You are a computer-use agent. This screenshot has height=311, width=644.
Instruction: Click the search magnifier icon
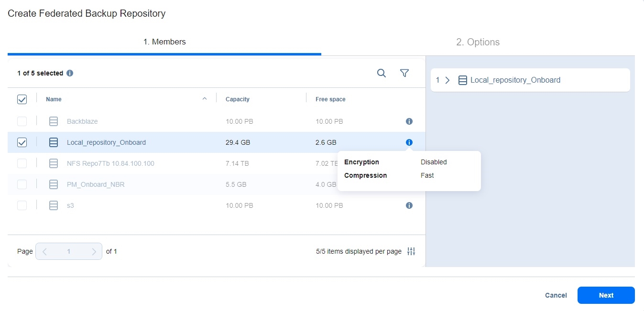381,73
